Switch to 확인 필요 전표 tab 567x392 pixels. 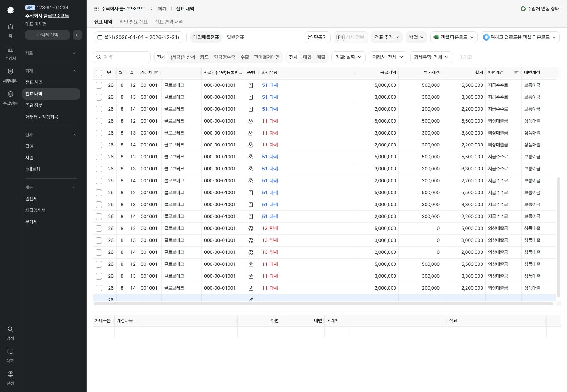[134, 22]
